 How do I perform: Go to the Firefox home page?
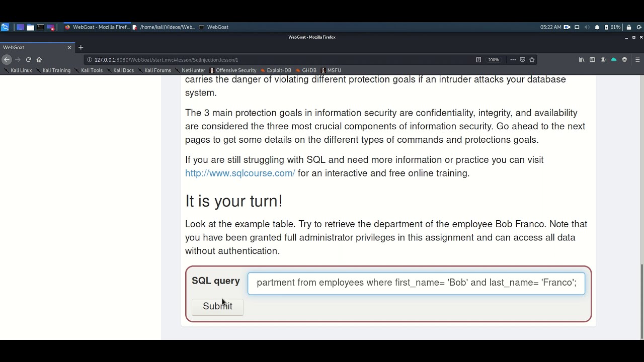(x=39, y=60)
